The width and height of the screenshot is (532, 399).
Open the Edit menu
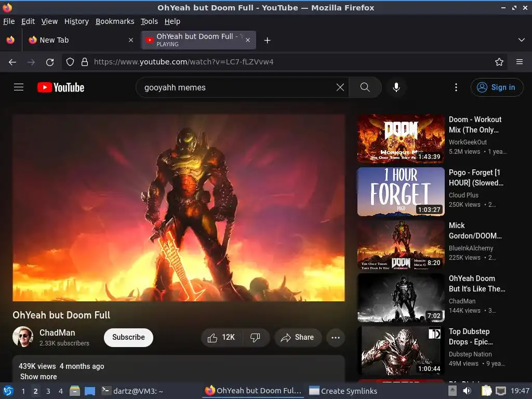28,21
